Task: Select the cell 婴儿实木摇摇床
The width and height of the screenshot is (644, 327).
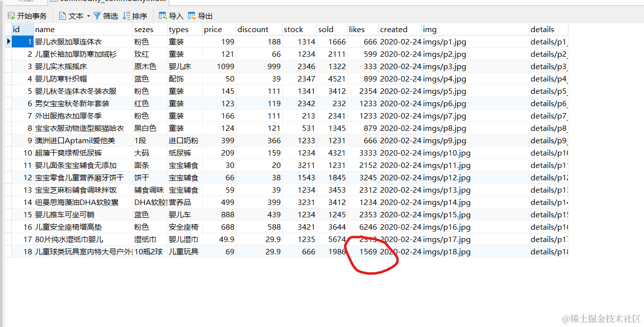Action: coord(83,67)
